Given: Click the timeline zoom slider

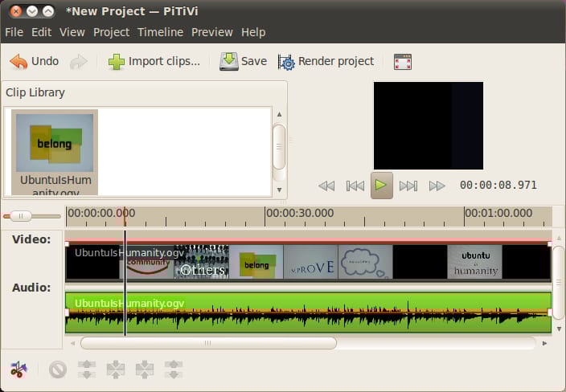Looking at the screenshot, I should click(x=18, y=215).
